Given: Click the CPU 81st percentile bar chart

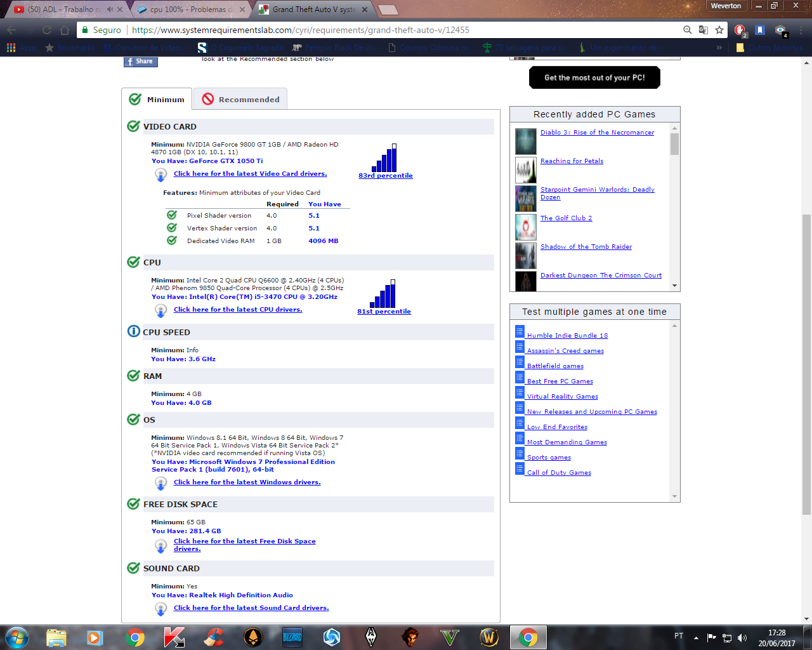Looking at the screenshot, I should click(384, 293).
